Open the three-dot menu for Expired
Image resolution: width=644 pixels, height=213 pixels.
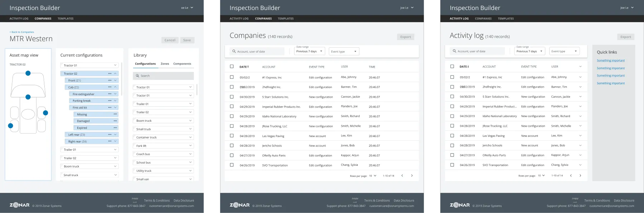(115, 128)
